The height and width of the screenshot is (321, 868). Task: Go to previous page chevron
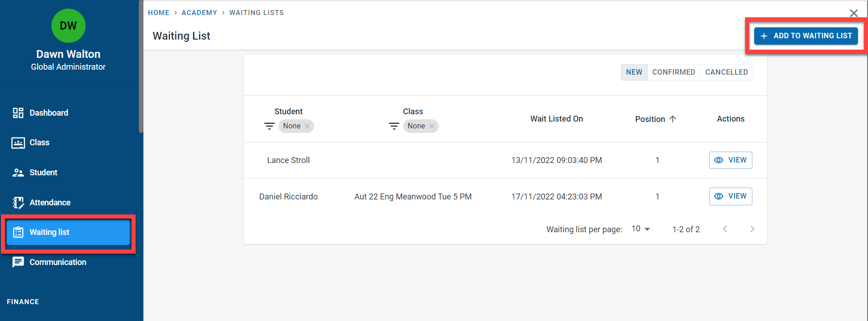pos(725,229)
